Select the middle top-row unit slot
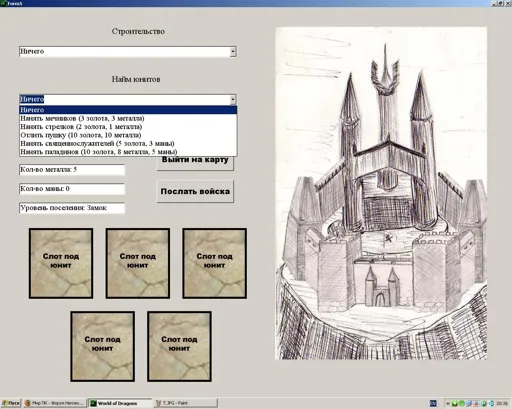Screen dimensions: 512x409 point(138,263)
